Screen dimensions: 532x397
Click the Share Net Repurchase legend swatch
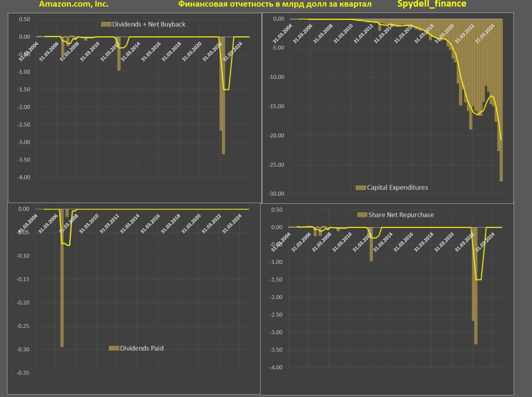[362, 215]
